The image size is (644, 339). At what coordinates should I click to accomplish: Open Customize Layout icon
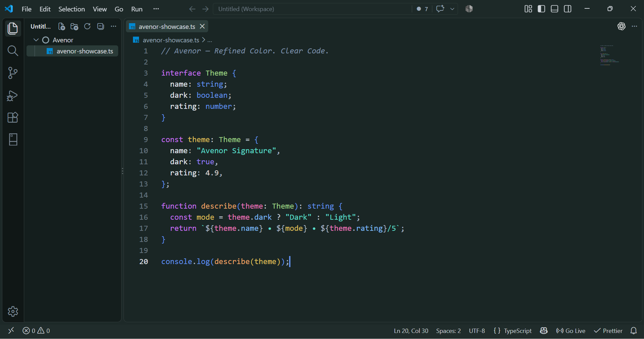click(x=528, y=9)
